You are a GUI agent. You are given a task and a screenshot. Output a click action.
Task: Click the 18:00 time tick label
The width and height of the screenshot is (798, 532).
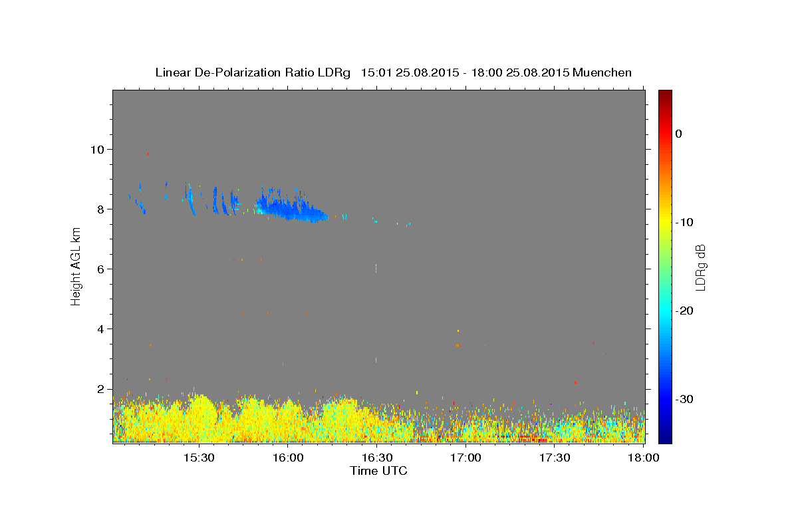(643, 458)
